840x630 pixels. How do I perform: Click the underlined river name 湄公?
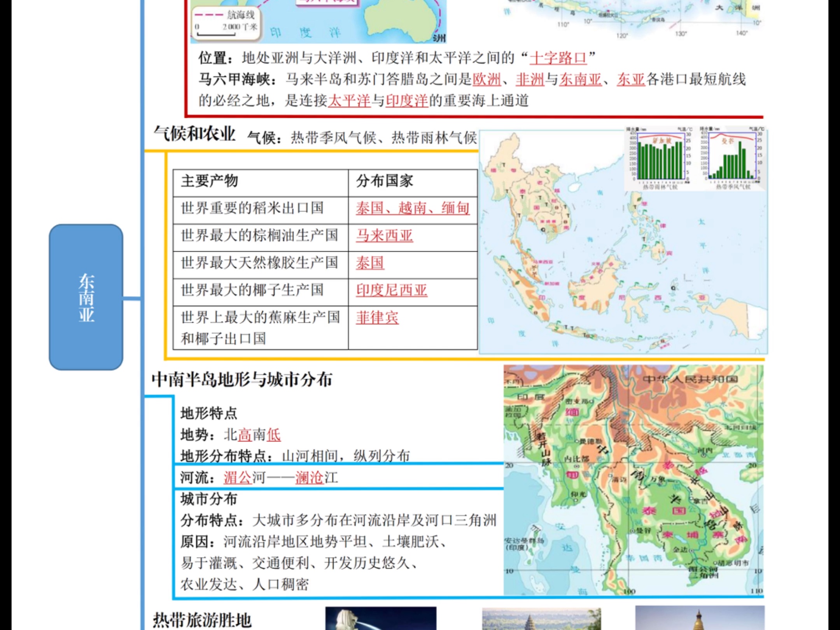238,477
